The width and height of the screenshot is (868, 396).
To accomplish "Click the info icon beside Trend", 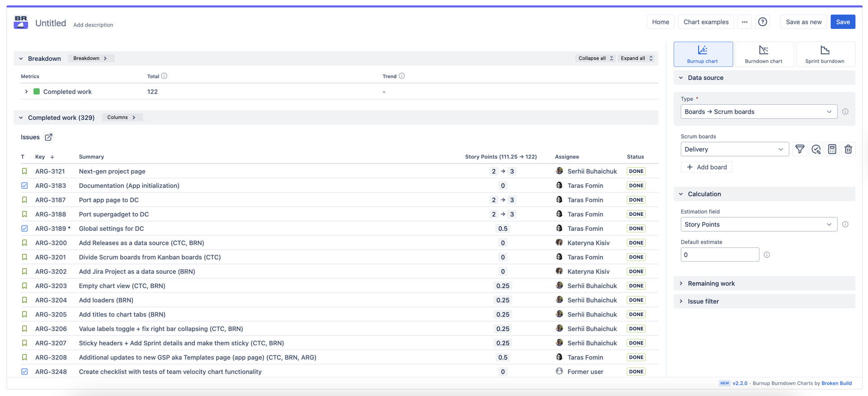I will [x=402, y=76].
